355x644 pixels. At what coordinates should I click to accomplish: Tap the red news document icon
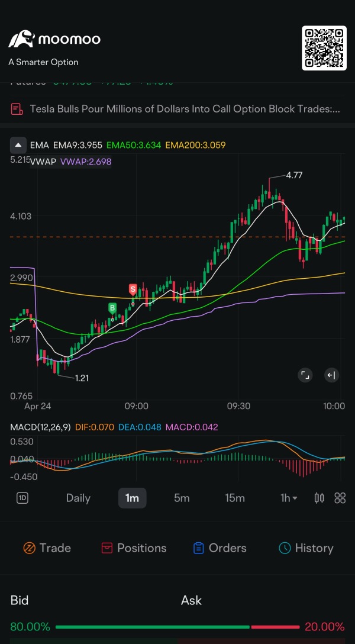coord(17,109)
